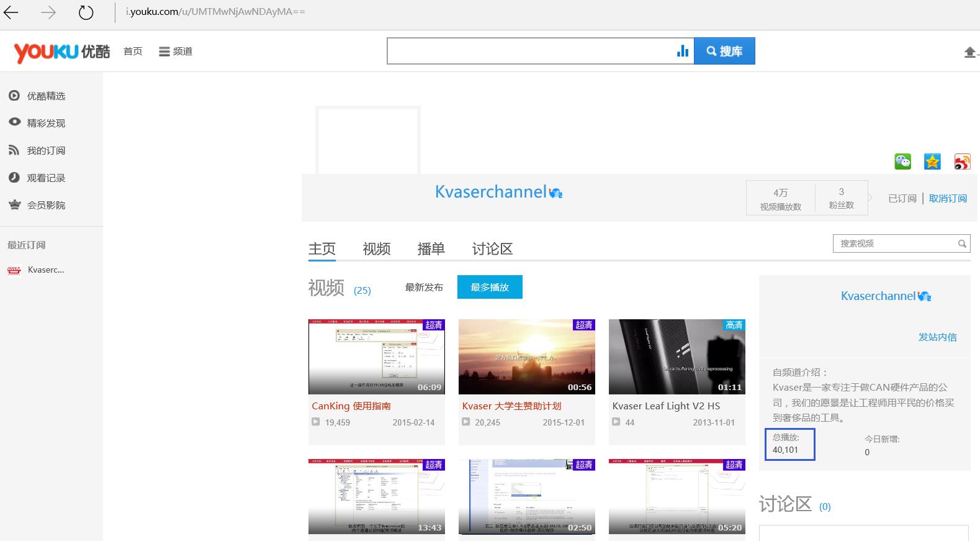Focus the main Youku search box
The width and height of the screenshot is (980, 541).
point(531,51)
